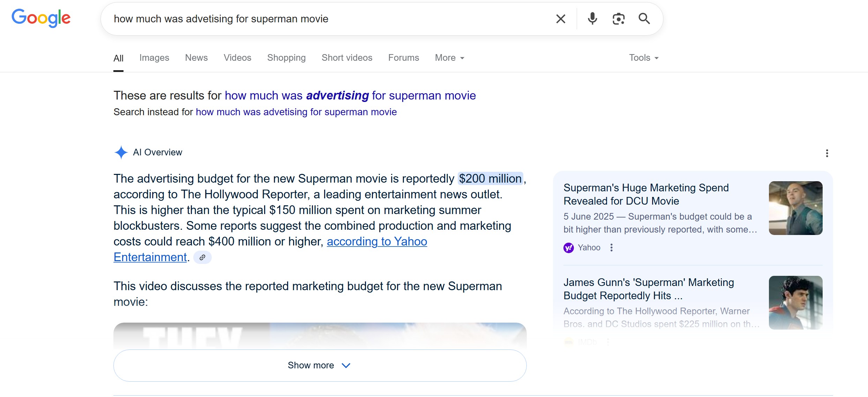Open three-dot menu beside Yahoo source
The height and width of the screenshot is (397, 868).
(x=612, y=248)
